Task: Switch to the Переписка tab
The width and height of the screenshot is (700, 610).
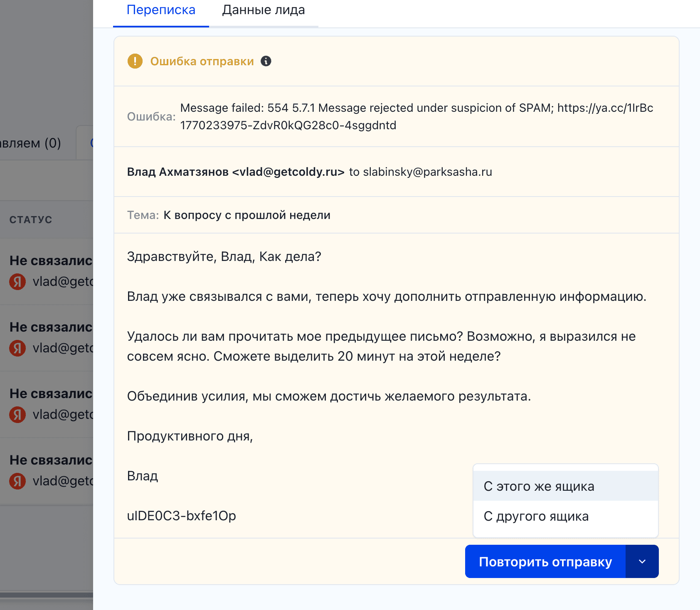Action: [161, 10]
